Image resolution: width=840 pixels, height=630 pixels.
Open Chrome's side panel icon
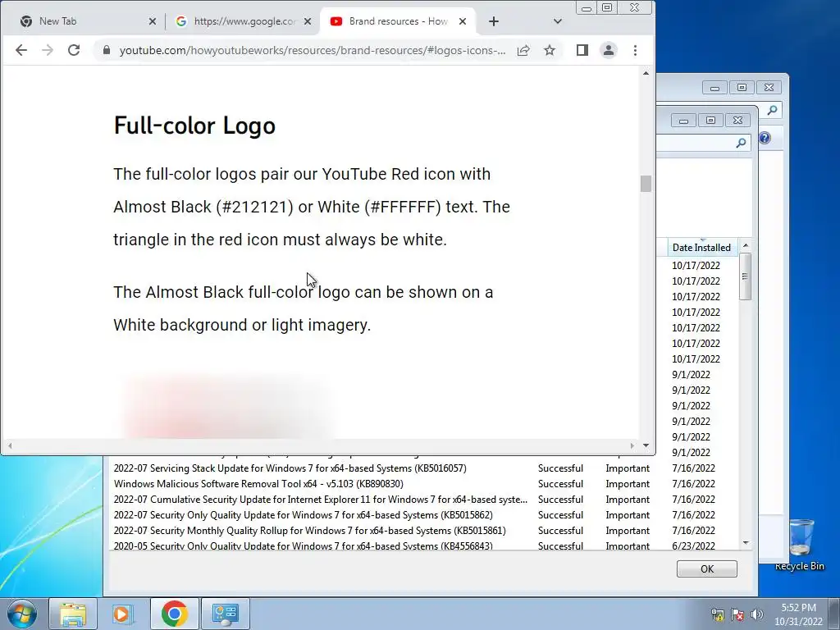(x=582, y=50)
